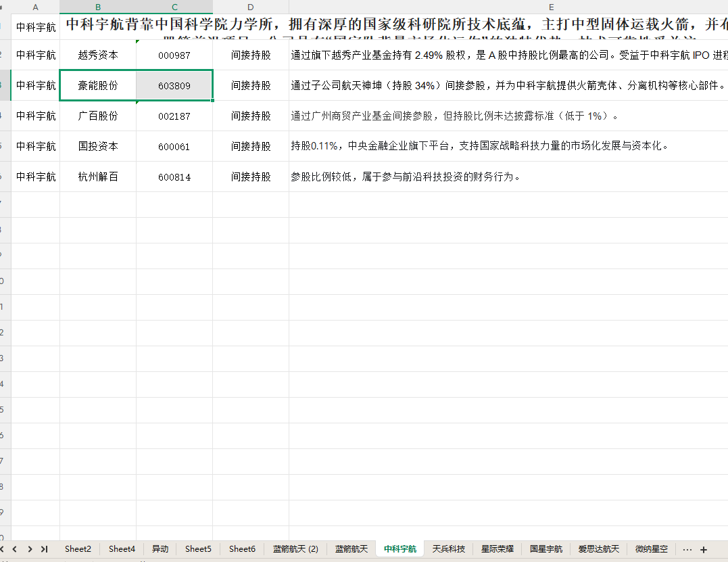Viewport: 728px width, 562px height.
Task: Open the 蓝箭航天 (2) sheet tab
Action: pos(295,549)
